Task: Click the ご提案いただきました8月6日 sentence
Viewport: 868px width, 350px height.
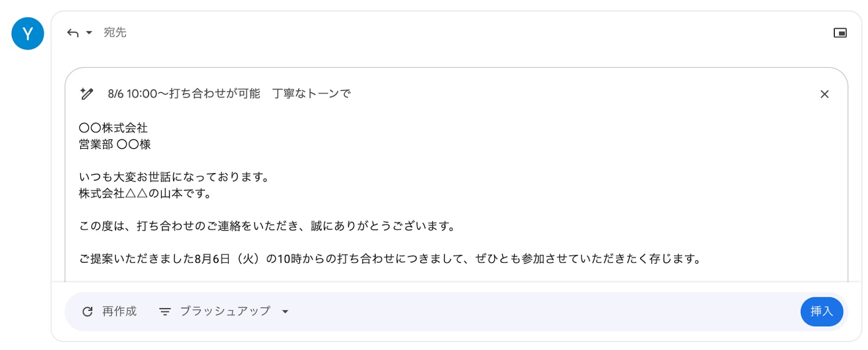Action: click(390, 259)
